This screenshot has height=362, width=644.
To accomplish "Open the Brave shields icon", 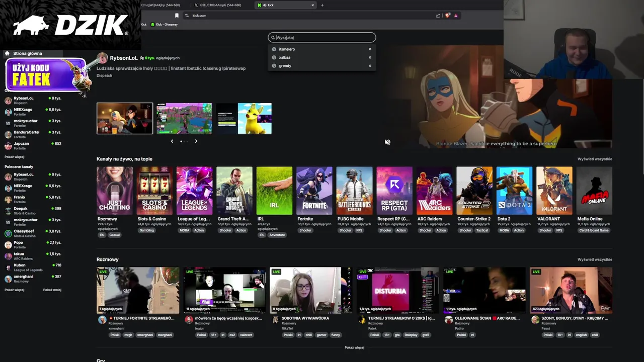I will pyautogui.click(x=447, y=16).
